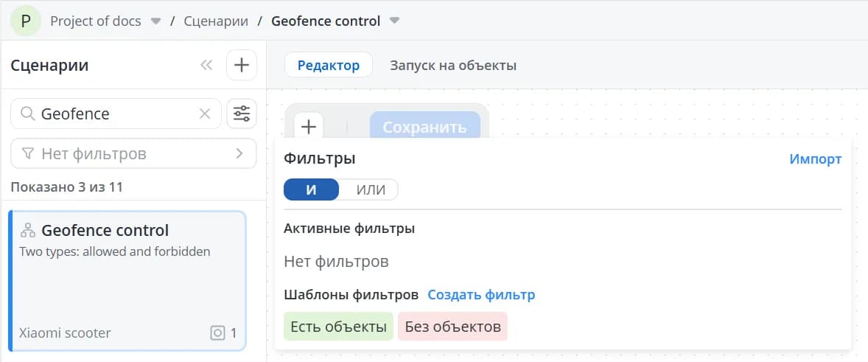This screenshot has width=868, height=362.
Task: Click the Шаблоны фильтров label
Action: (351, 294)
